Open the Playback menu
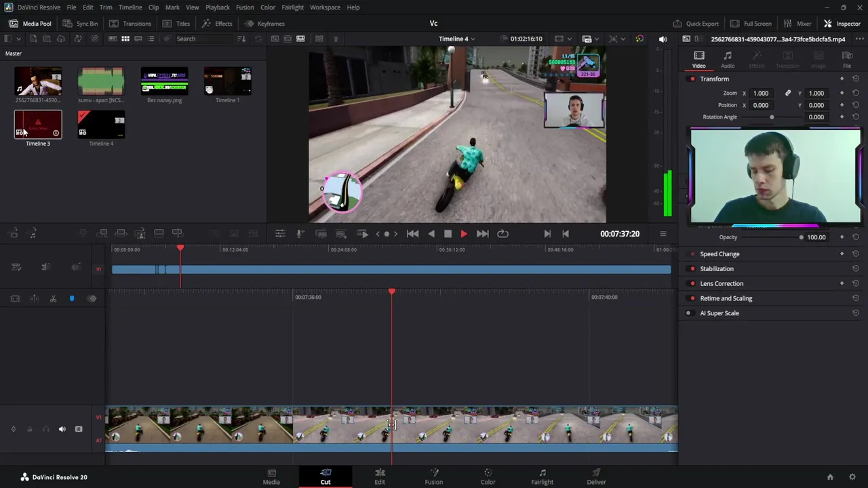Screen dimensions: 868x488 [218, 7]
